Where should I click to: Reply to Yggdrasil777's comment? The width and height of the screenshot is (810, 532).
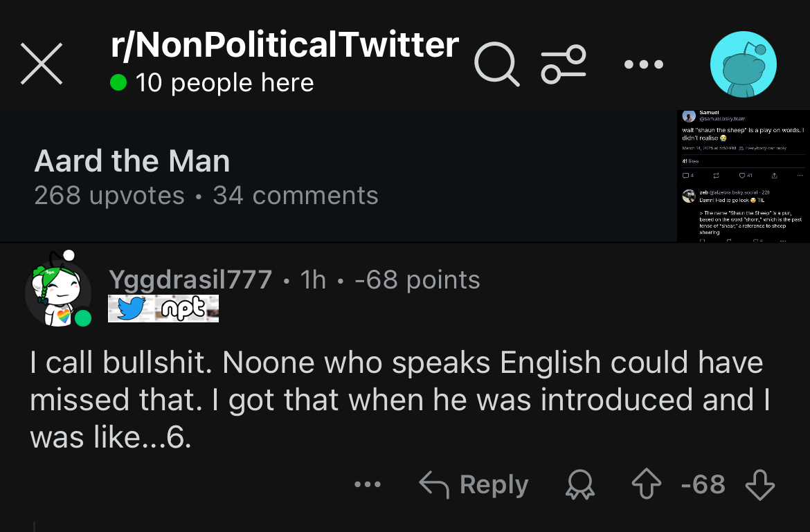pyautogui.click(x=474, y=485)
